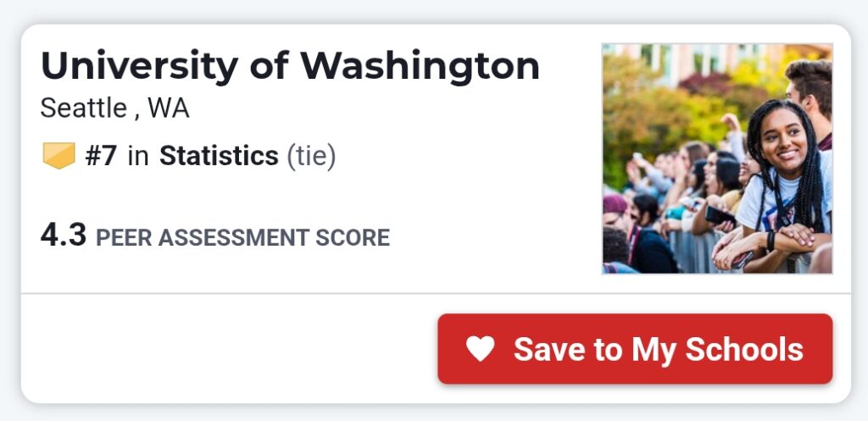The width and height of the screenshot is (868, 421).
Task: Click the word "in" before Statistics
Action: pyautogui.click(x=137, y=156)
